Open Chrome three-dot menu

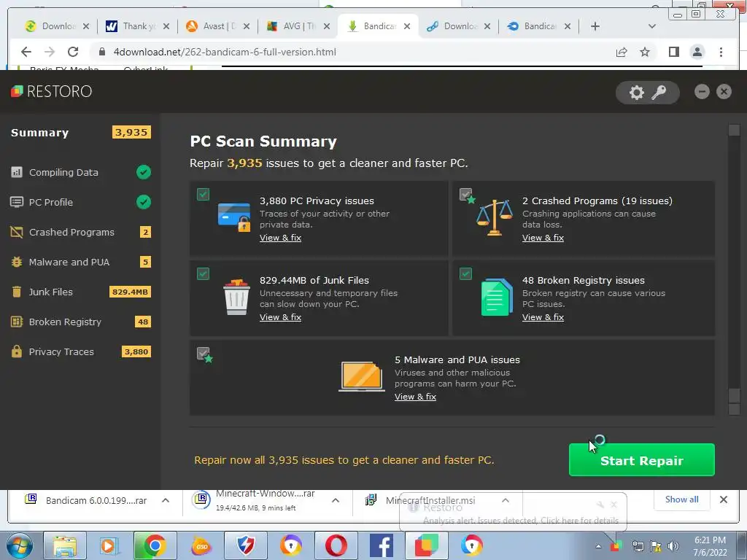pyautogui.click(x=721, y=52)
